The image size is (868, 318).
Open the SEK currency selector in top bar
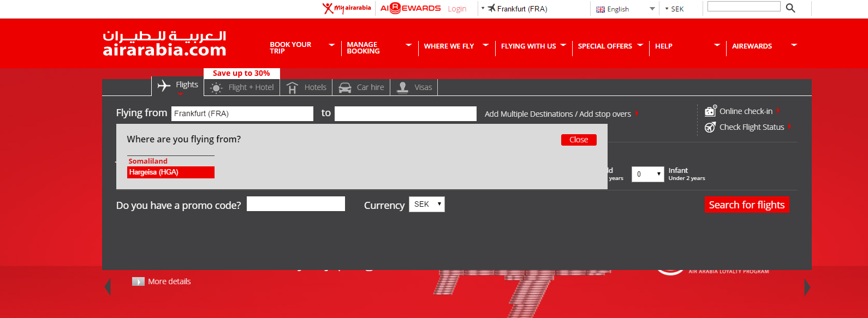[675, 9]
